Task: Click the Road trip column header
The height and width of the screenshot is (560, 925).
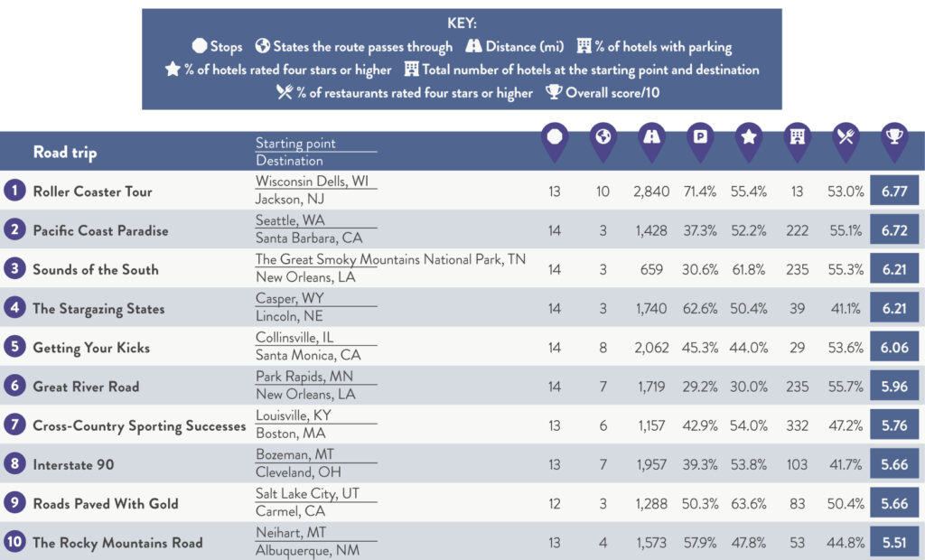Action: [64, 152]
